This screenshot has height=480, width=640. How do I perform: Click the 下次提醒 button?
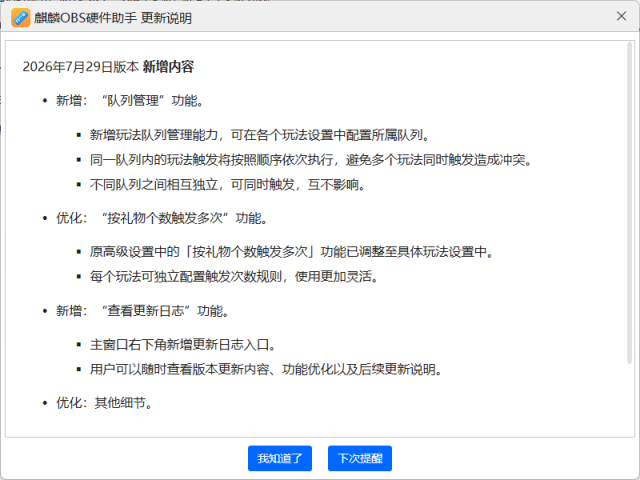360,458
